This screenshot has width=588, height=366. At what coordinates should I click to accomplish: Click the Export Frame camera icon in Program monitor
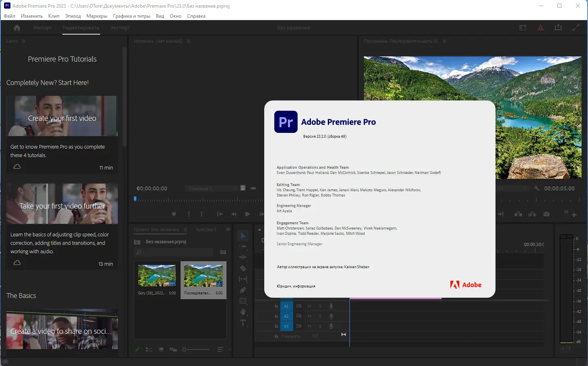tap(547, 214)
